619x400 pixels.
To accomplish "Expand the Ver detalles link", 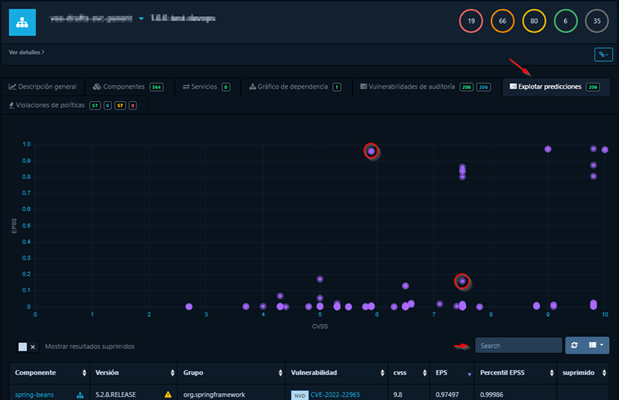I will (26, 51).
